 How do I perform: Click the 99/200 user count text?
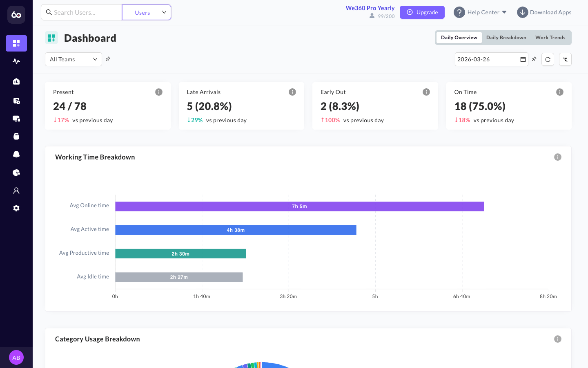[x=386, y=16]
